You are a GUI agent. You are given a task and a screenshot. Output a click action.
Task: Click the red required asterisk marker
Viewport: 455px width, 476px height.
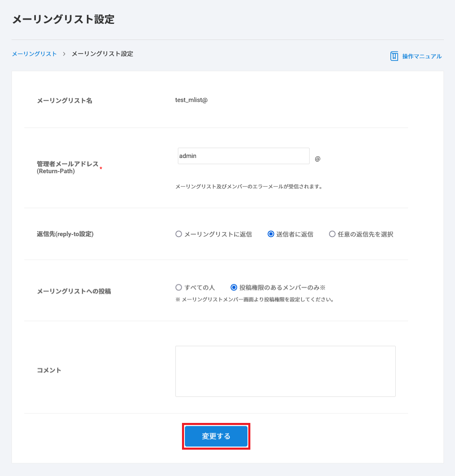101,169
